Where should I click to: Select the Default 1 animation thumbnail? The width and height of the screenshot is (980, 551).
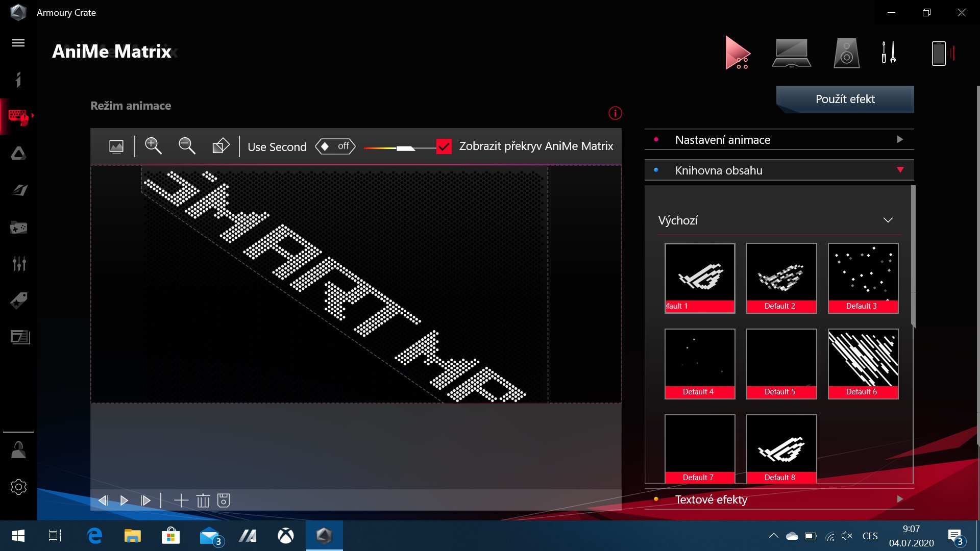(x=700, y=278)
